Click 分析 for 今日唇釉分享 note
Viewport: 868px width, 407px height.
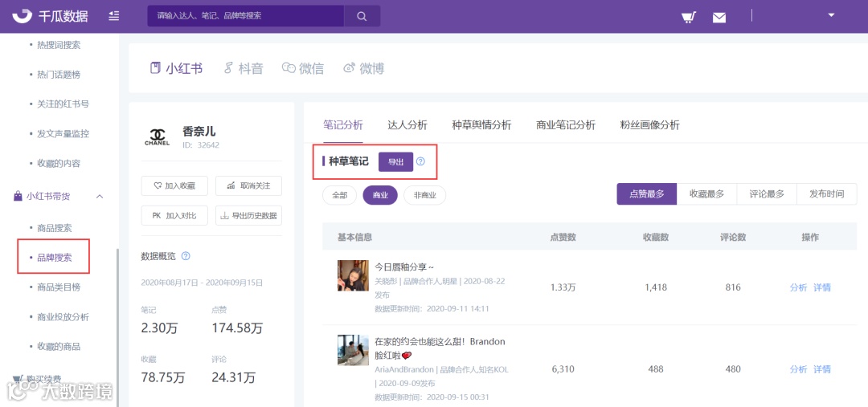coord(798,287)
